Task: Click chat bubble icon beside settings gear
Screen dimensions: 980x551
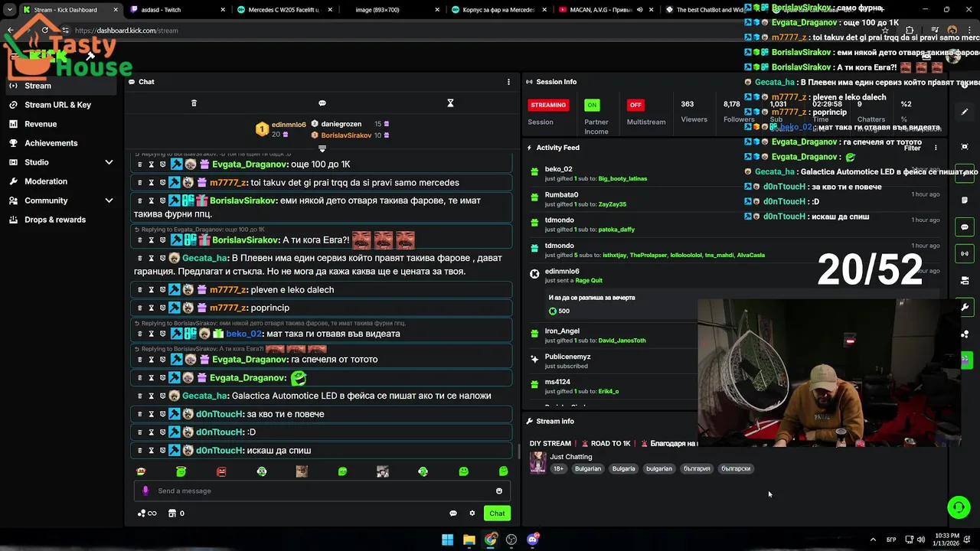Action: coord(453,514)
